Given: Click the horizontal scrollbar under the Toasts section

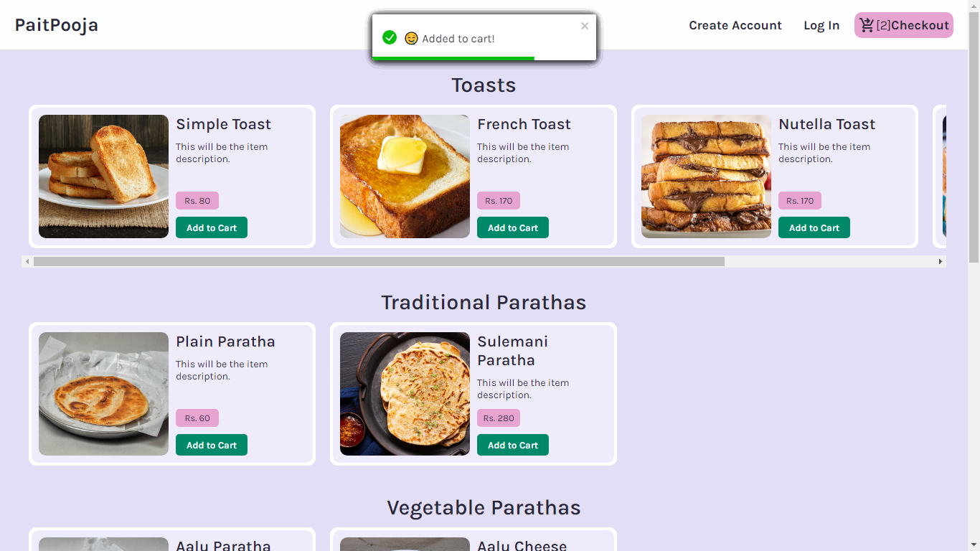Looking at the screenshot, I should [x=373, y=261].
